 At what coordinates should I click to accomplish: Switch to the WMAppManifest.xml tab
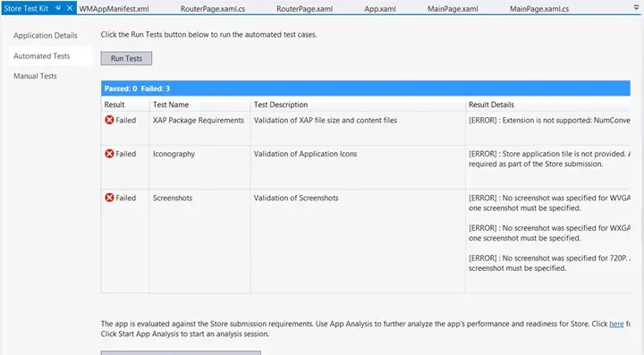(x=114, y=9)
